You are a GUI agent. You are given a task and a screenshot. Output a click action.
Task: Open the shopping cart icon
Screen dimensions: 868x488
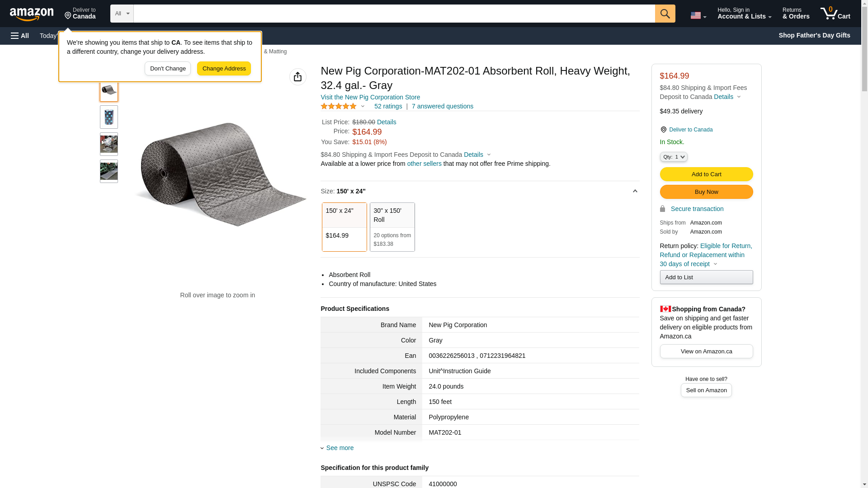pos(835,14)
